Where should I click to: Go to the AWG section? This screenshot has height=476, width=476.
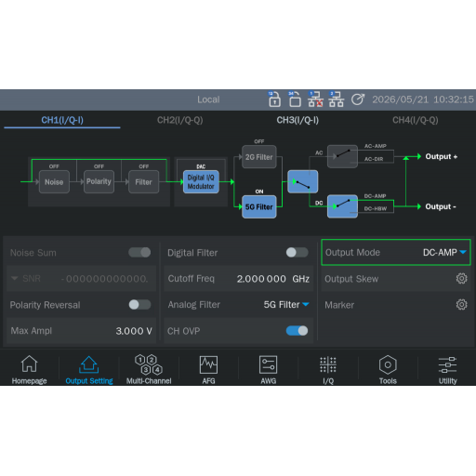[x=269, y=369]
